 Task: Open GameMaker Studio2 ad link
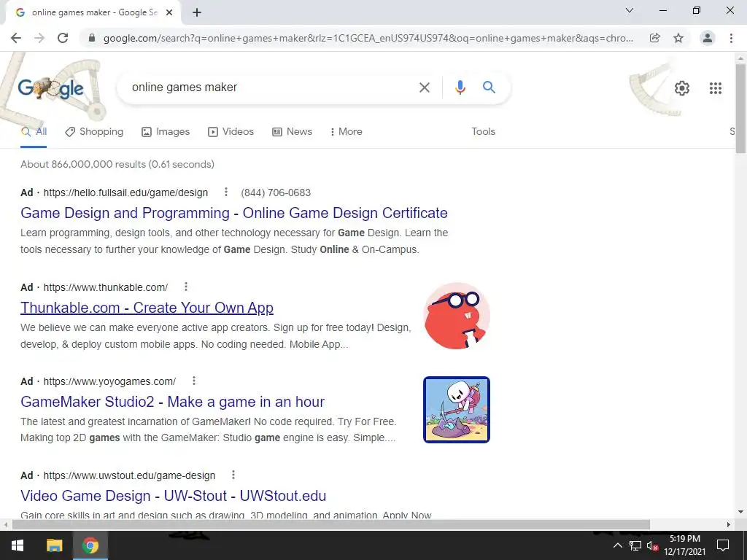click(172, 402)
